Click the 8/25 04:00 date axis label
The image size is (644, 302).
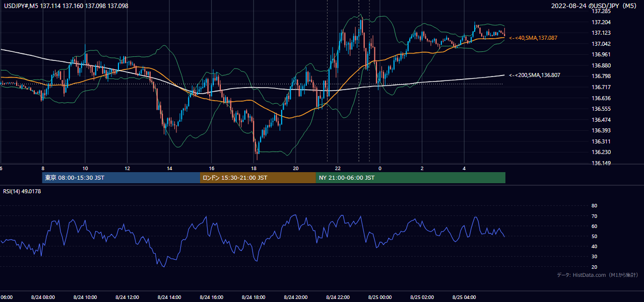(x=464, y=297)
